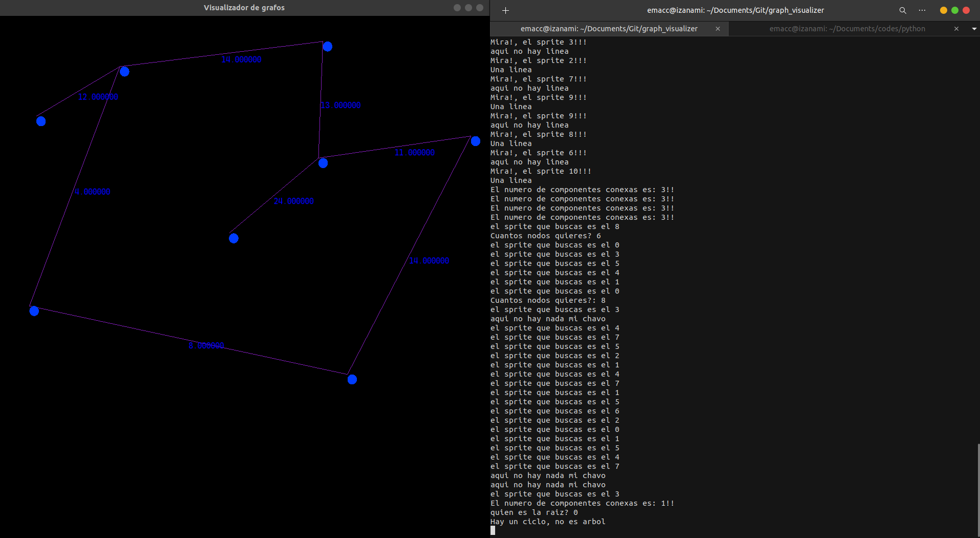The image size is (980, 538).
Task: Click the Visualizador de grafos title bar
Action: click(x=244, y=8)
